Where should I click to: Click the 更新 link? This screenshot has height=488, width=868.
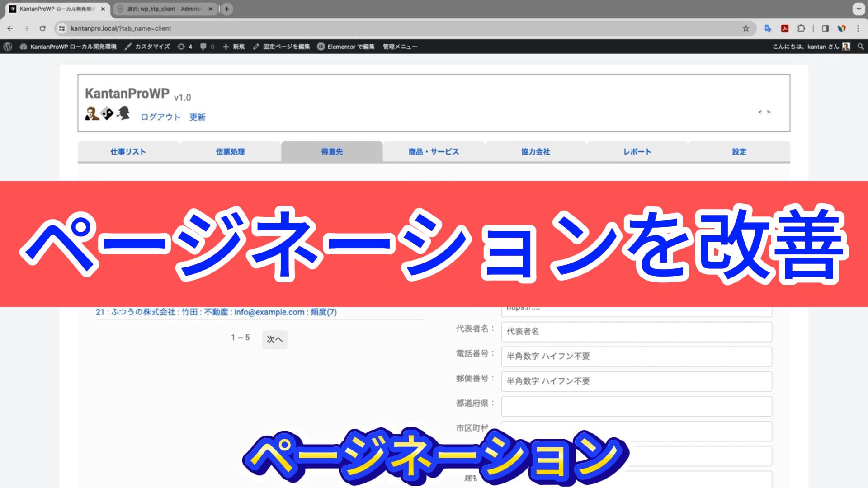[x=198, y=117]
